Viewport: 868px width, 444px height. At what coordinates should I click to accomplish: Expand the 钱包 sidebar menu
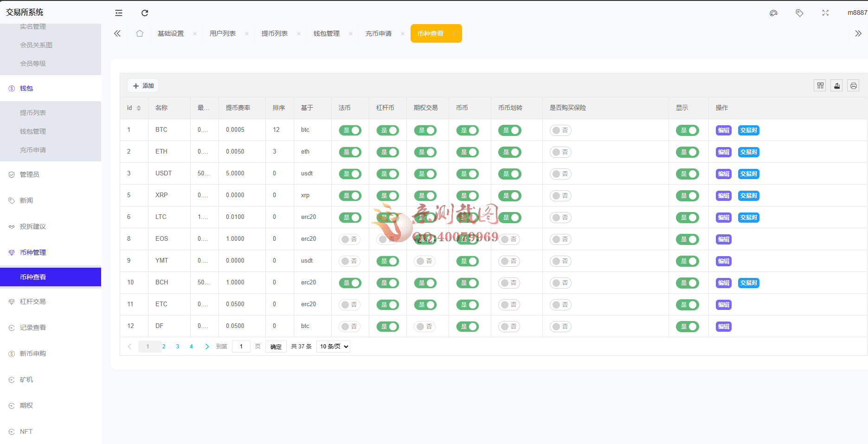pos(26,88)
